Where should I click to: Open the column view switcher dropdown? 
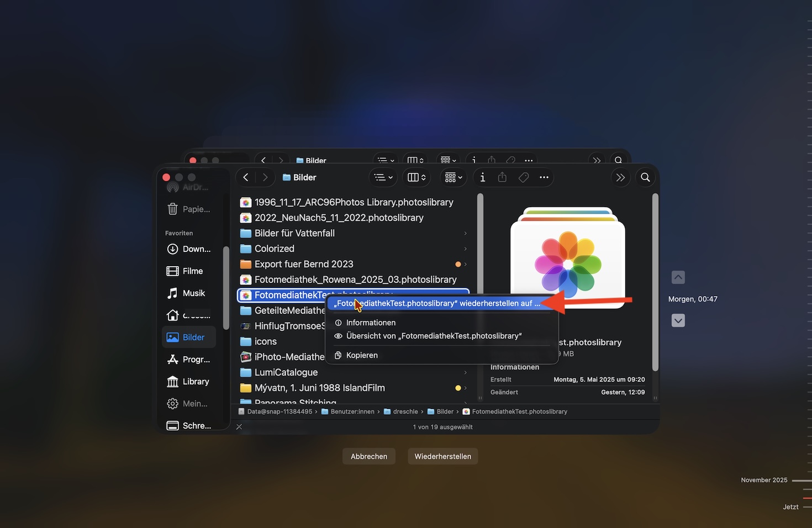point(416,177)
